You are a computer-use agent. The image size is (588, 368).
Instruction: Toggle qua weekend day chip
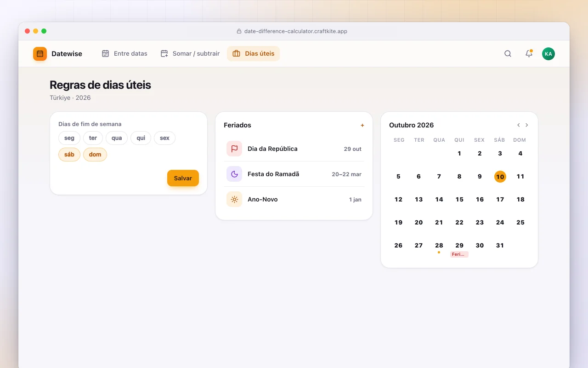(117, 138)
